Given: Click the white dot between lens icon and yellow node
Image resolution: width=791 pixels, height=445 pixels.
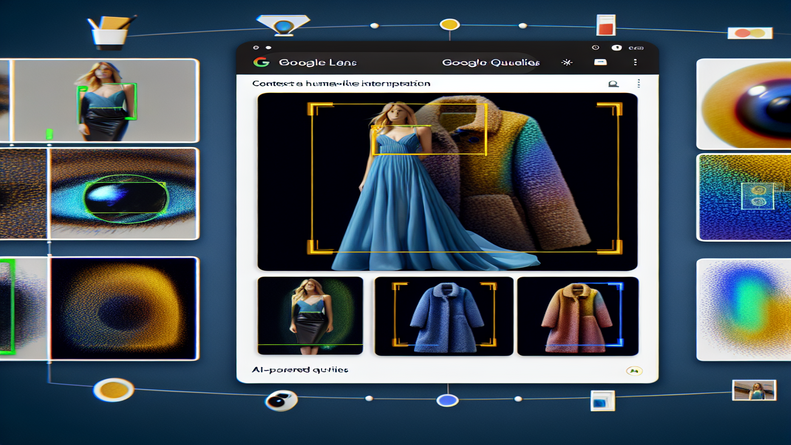Looking at the screenshot, I should (374, 25).
